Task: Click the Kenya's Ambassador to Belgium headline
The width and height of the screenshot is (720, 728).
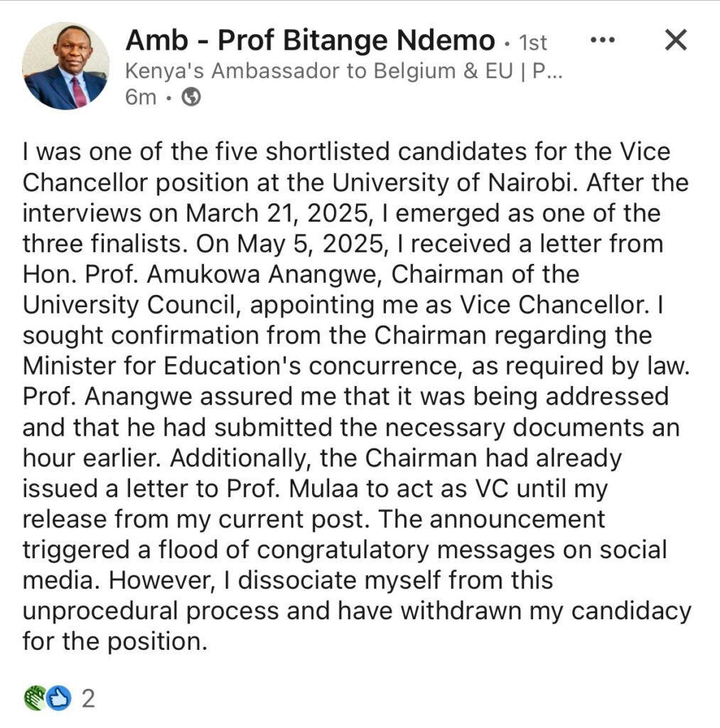Action: coord(343,71)
